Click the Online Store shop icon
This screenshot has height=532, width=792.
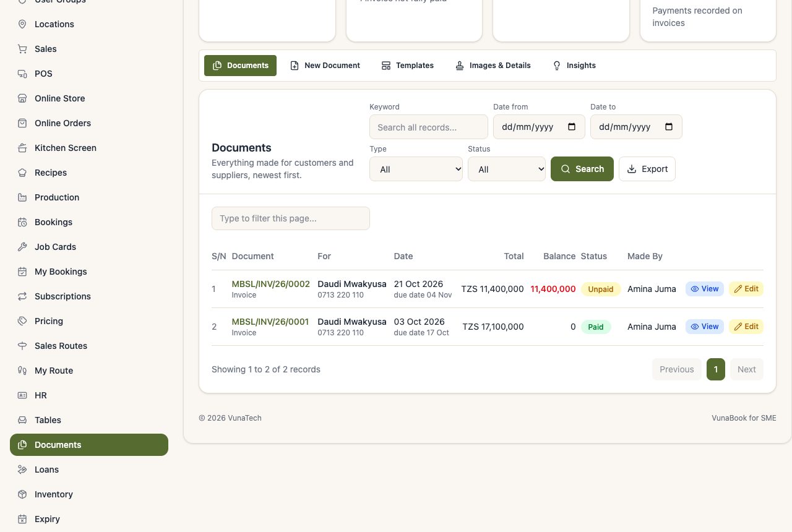(x=22, y=98)
